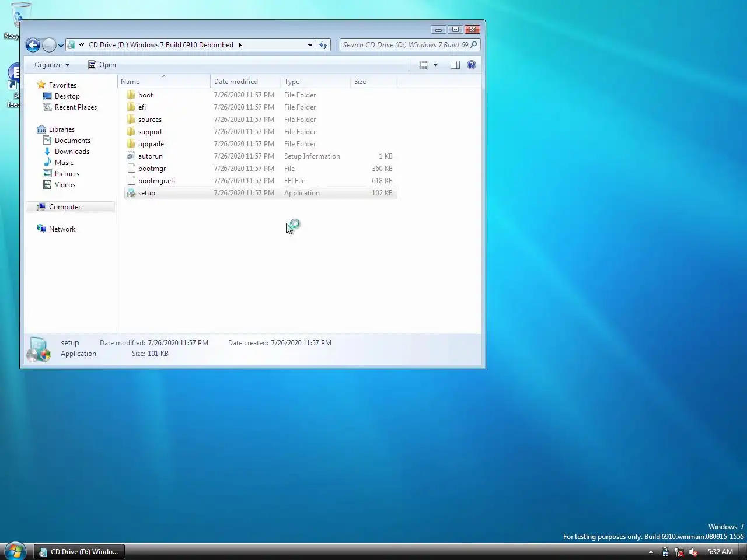Refresh the folder view
The image size is (747, 560).
[x=323, y=45]
